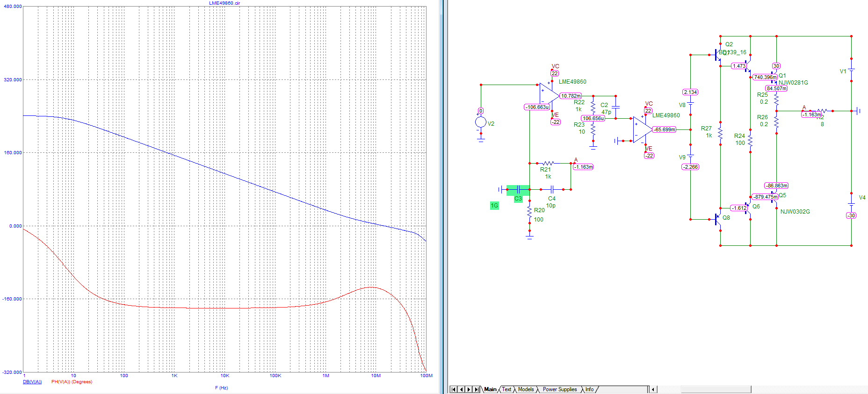Select the op-amp triangle outputting -65.699m
868x394 pixels.
point(643,129)
